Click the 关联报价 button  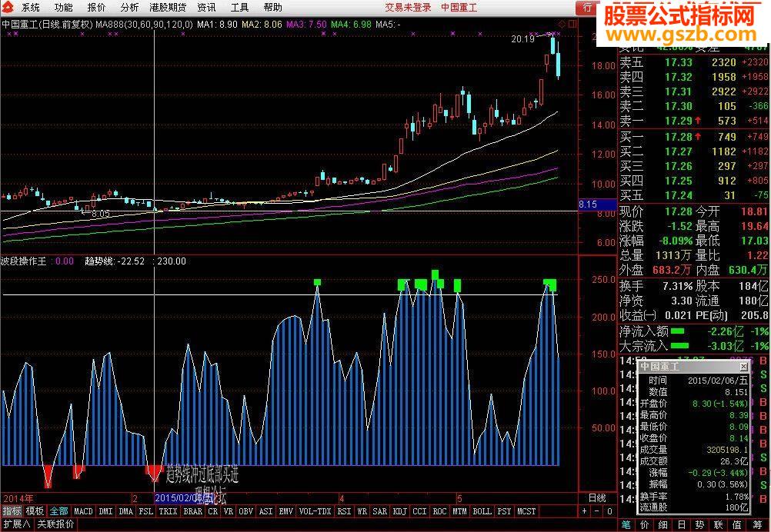tap(55, 524)
